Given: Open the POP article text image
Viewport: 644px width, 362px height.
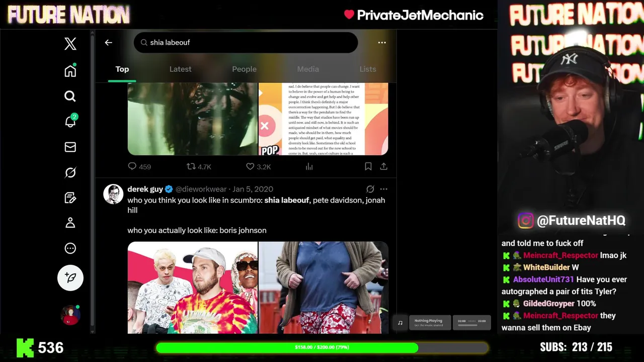Looking at the screenshot, I should tap(324, 119).
